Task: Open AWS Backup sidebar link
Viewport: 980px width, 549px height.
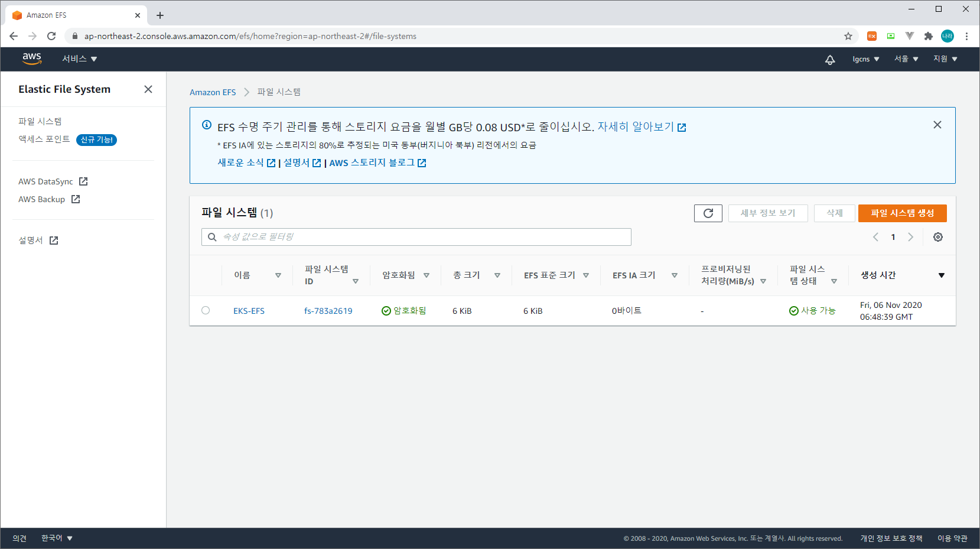Action: [x=49, y=199]
